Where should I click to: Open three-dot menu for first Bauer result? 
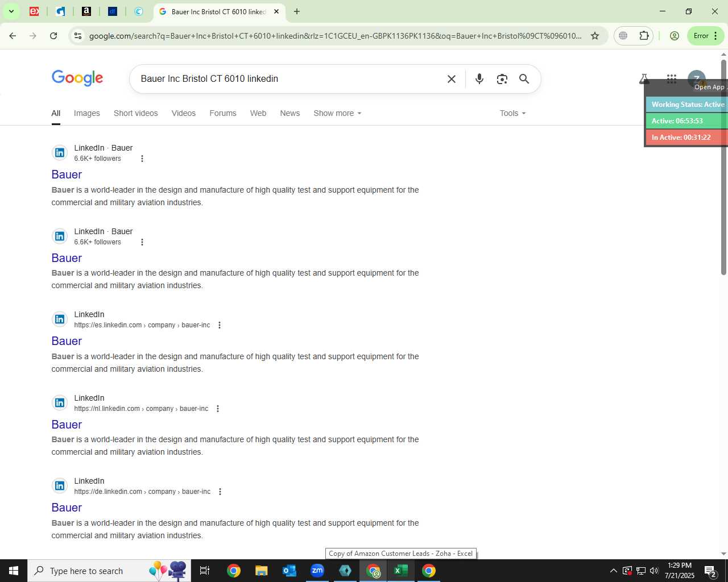(142, 159)
